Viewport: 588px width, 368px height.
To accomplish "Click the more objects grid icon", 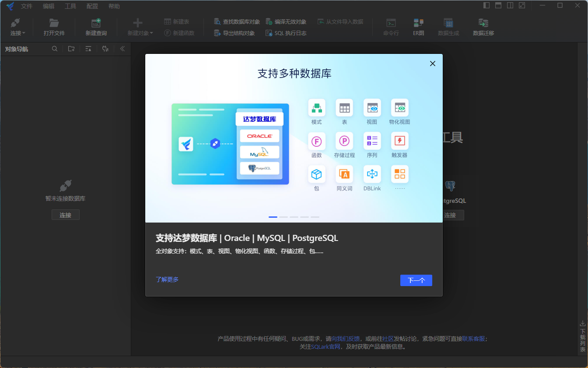I will tap(400, 174).
